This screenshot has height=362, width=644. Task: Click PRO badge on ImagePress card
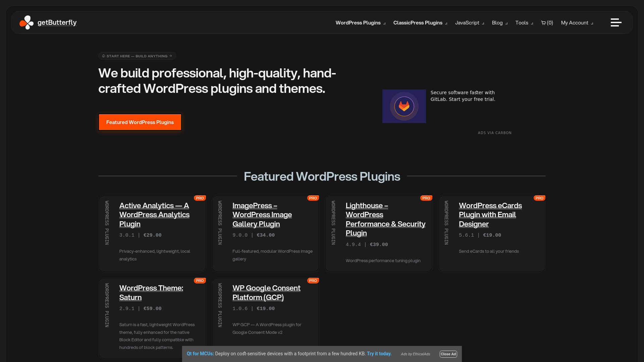click(313, 198)
